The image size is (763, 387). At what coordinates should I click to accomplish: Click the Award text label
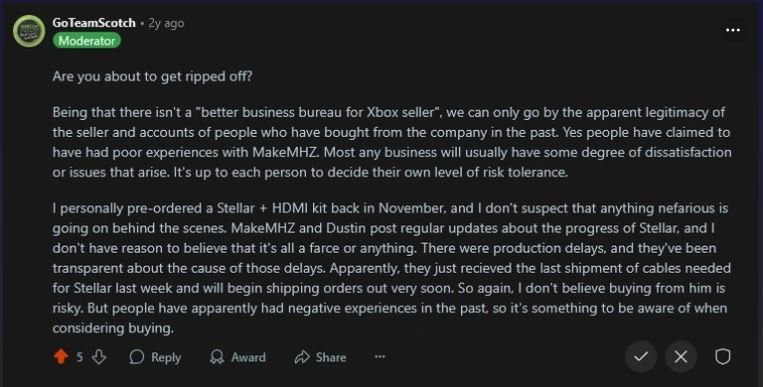tap(248, 357)
